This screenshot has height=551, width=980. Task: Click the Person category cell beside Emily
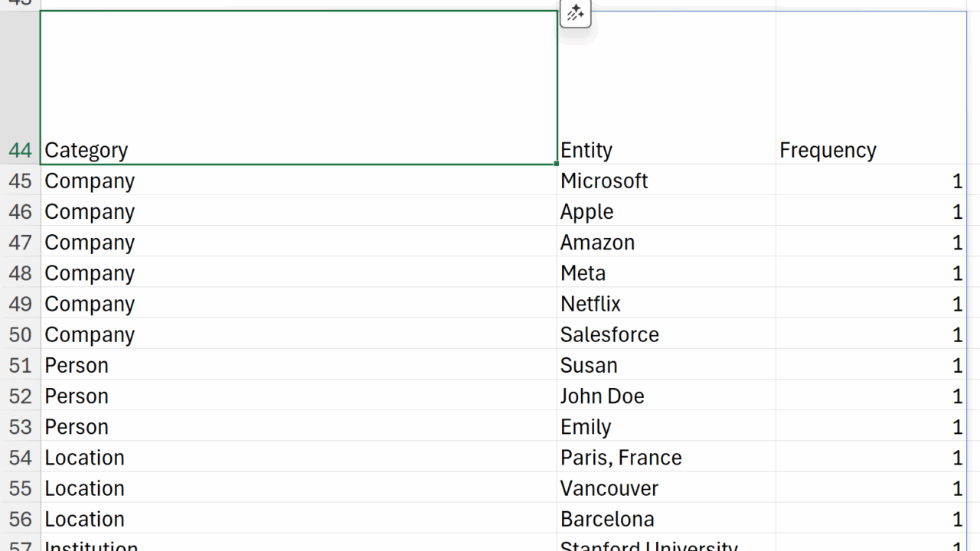coord(299,426)
